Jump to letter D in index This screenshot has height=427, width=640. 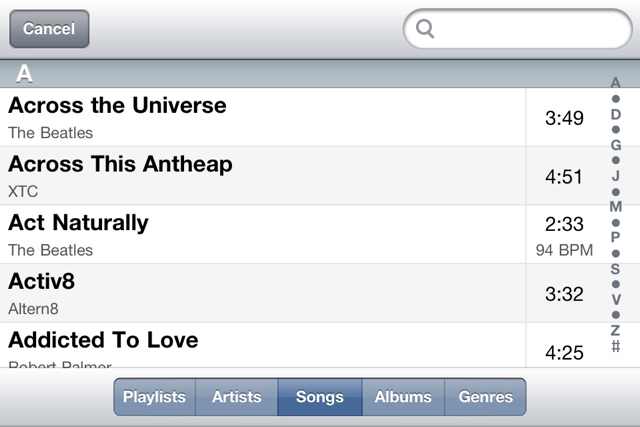point(616,114)
